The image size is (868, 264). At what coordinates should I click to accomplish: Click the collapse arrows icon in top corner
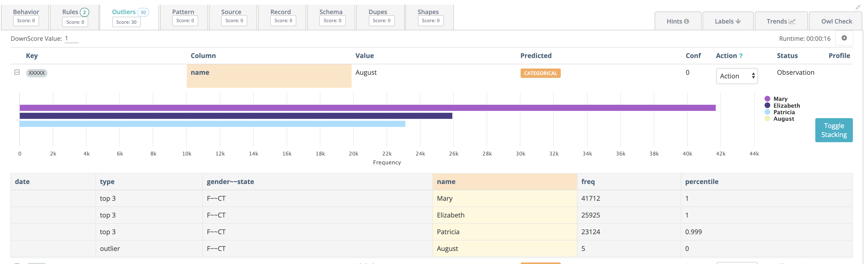tap(858, 7)
